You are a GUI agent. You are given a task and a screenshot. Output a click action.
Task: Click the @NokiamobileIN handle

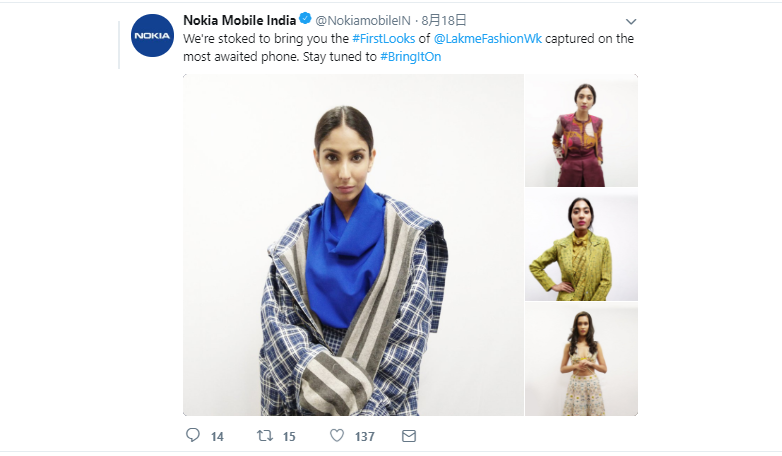pos(364,20)
